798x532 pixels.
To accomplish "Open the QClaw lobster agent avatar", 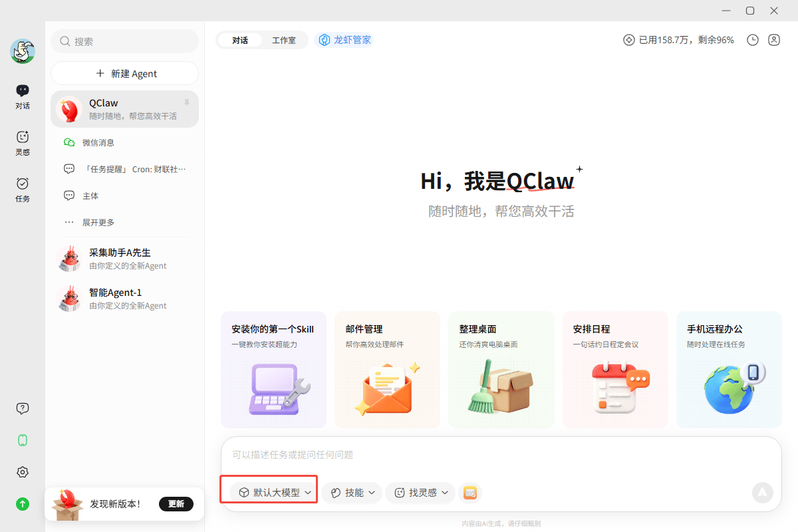I will pyautogui.click(x=69, y=109).
